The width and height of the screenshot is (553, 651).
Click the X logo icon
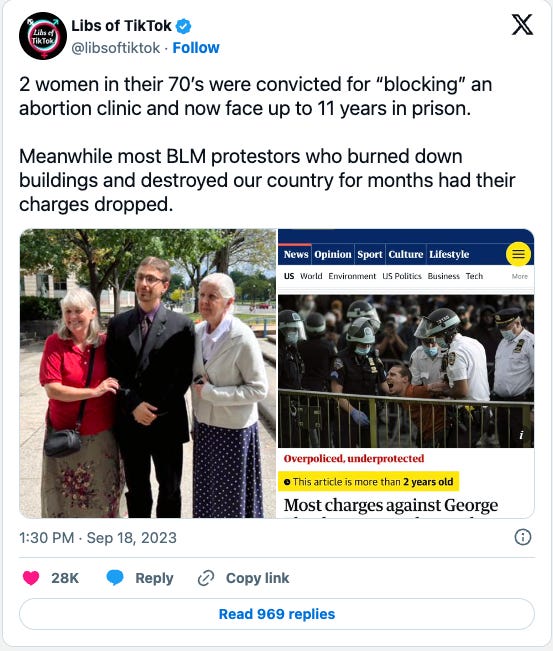522,25
